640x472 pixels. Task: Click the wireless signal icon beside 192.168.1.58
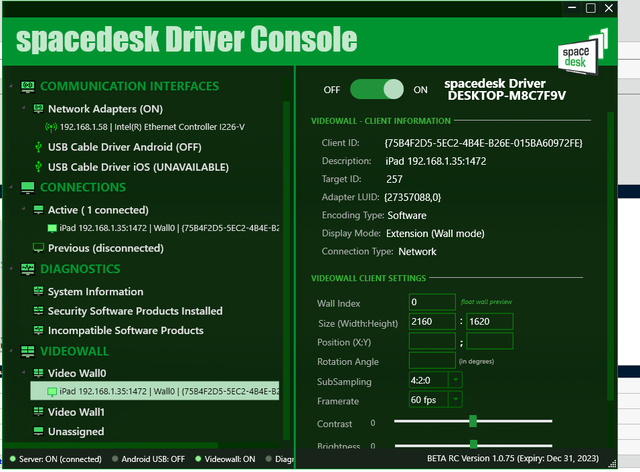pos(51,127)
